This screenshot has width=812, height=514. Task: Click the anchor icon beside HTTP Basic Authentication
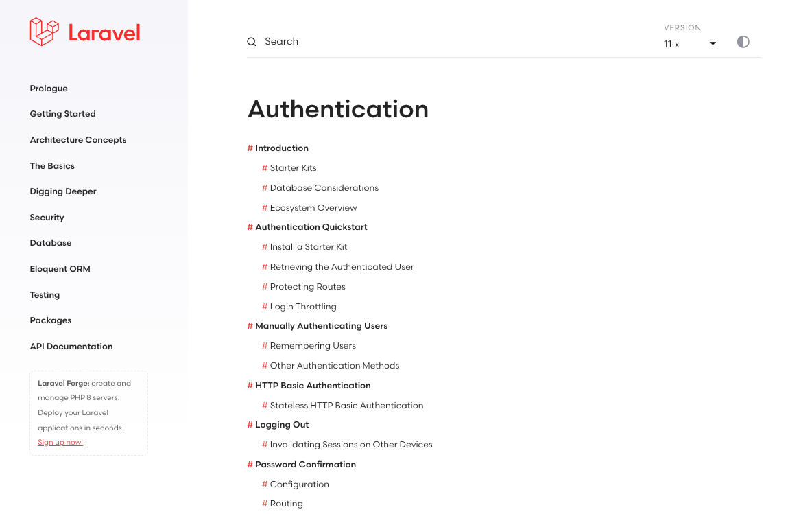[249, 385]
